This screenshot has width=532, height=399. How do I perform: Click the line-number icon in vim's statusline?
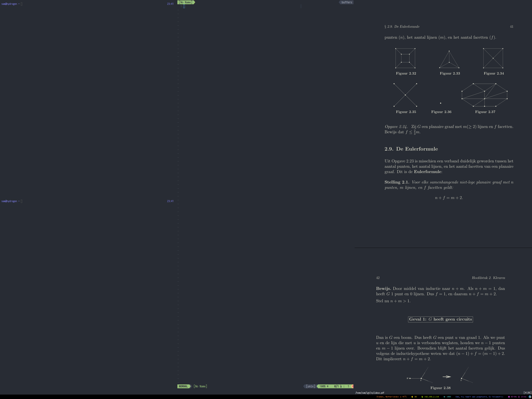point(341,386)
